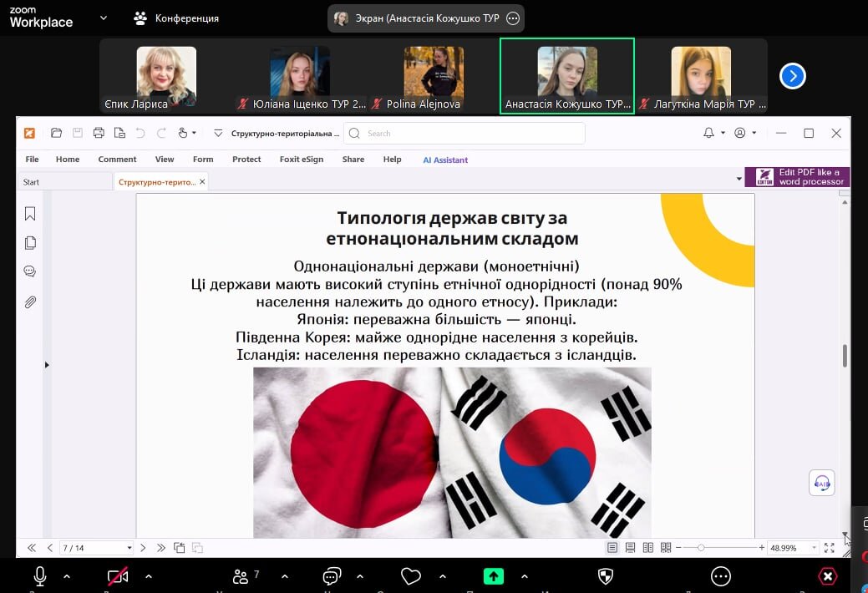
Task: Jump to the first page
Action: click(32, 548)
